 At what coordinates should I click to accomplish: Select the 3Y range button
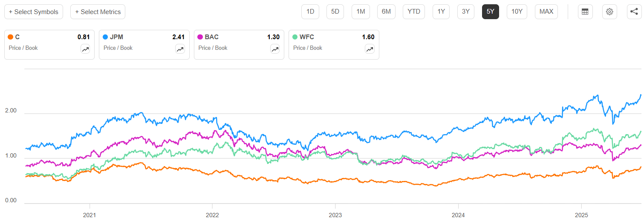(466, 12)
